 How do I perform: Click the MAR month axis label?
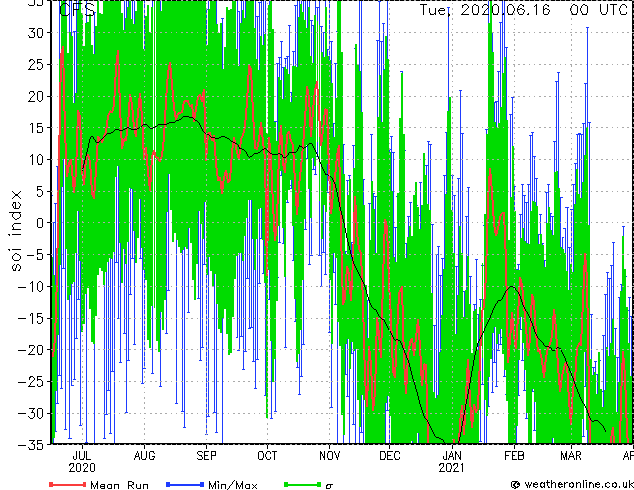pyautogui.click(x=571, y=456)
